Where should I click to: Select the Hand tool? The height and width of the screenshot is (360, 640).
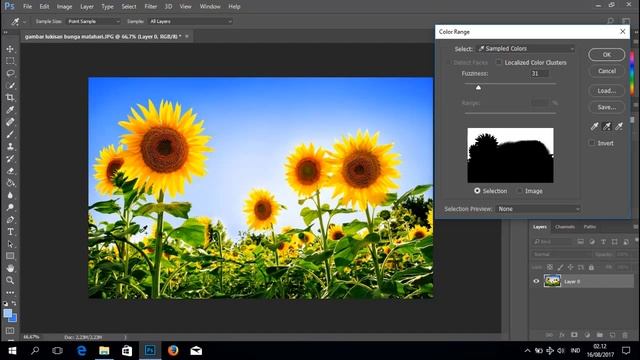click(x=10, y=268)
